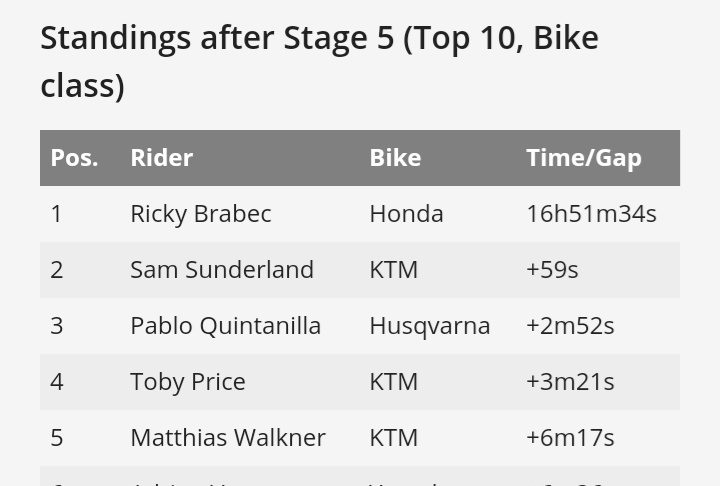Click the "Pos." column header
The width and height of the screenshot is (720, 486).
(74, 158)
